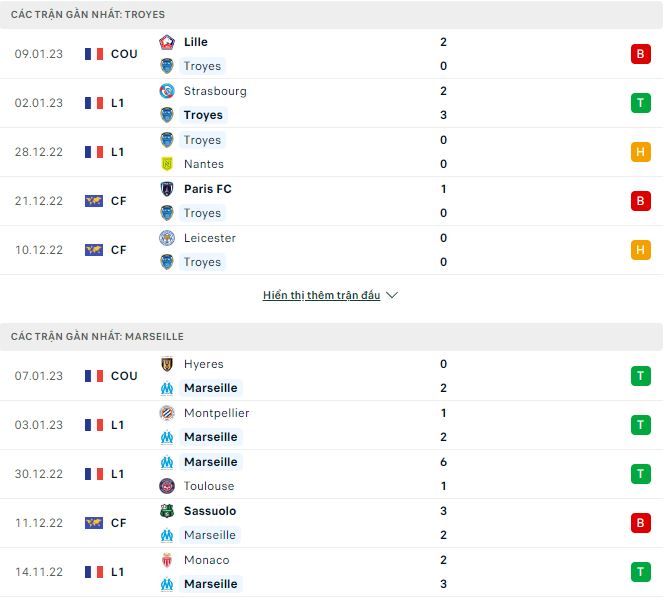Open the Marseille vs Toulouse 30.12.22 match row
Image resolution: width=671 pixels, height=602 pixels.
point(330,474)
